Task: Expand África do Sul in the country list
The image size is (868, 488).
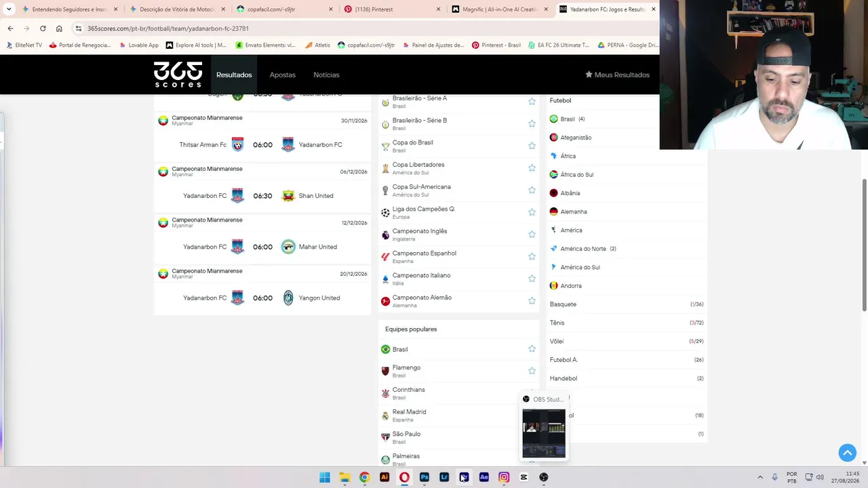Action: (x=627, y=174)
